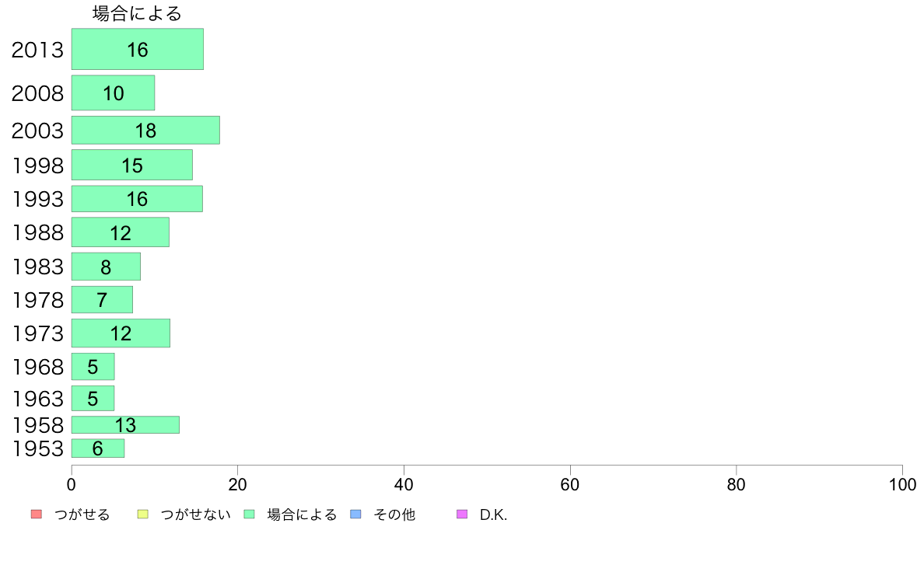Select the 1953 bar showing 6
The width and height of the screenshot is (924, 572).
[x=98, y=448]
